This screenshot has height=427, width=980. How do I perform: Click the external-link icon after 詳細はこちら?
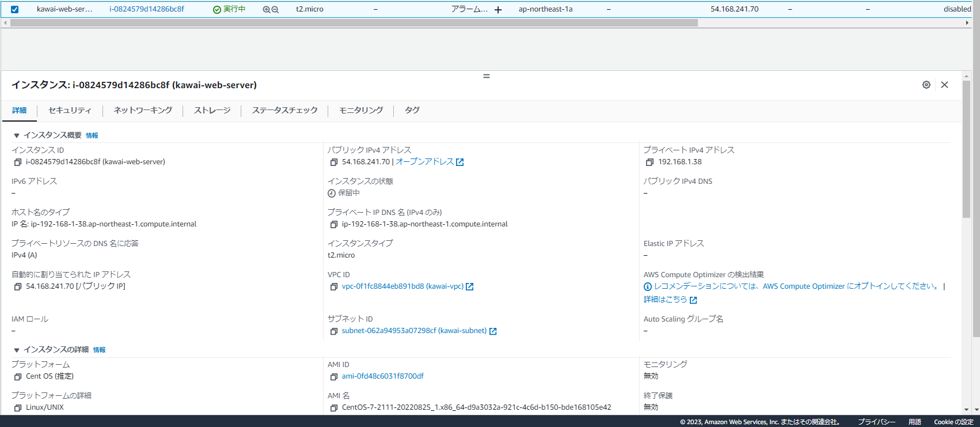tap(693, 300)
